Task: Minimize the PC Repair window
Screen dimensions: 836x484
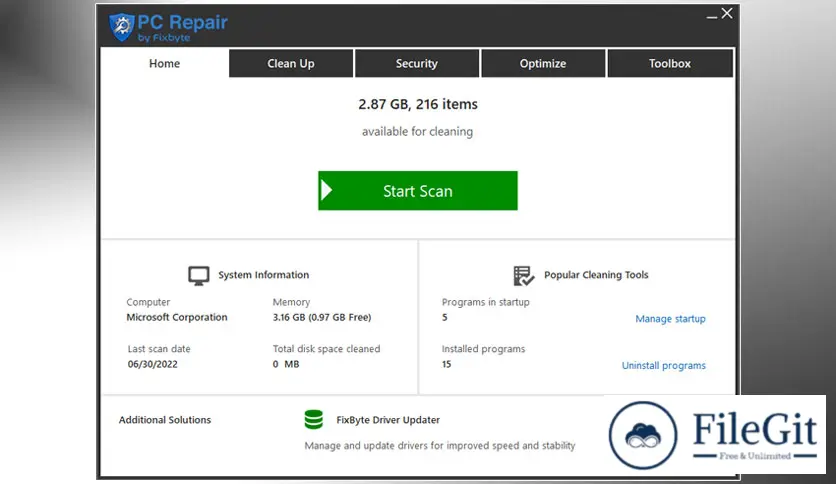Action: pyautogui.click(x=712, y=16)
